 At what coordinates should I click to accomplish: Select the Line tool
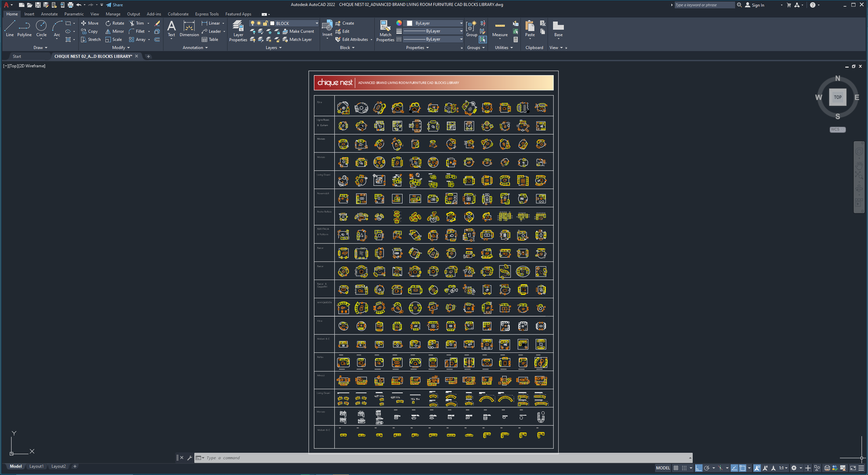(x=9, y=27)
